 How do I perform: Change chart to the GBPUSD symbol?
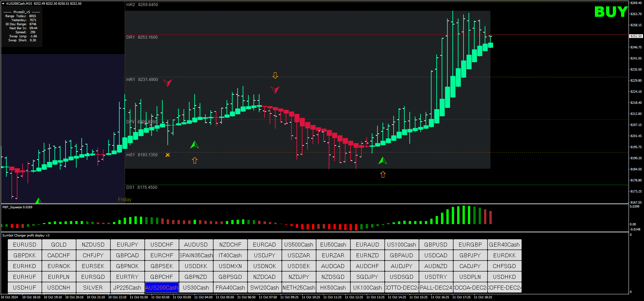pyautogui.click(x=436, y=245)
